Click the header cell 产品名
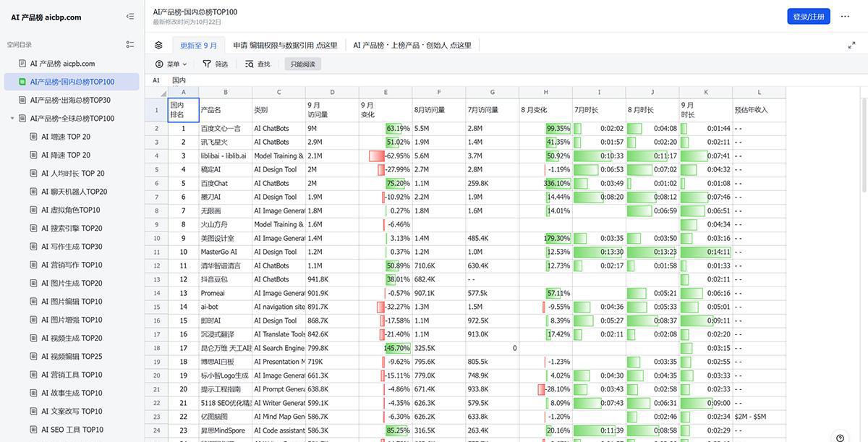 (x=226, y=110)
